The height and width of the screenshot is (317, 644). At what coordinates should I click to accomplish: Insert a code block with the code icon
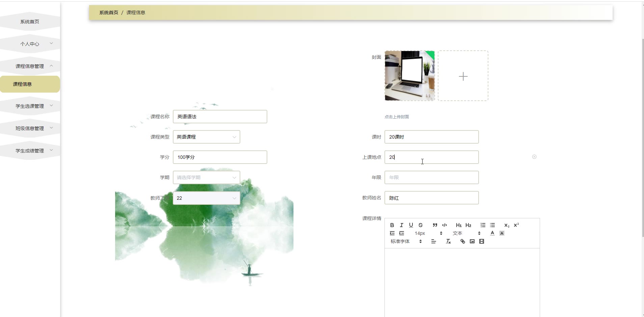pyautogui.click(x=445, y=225)
